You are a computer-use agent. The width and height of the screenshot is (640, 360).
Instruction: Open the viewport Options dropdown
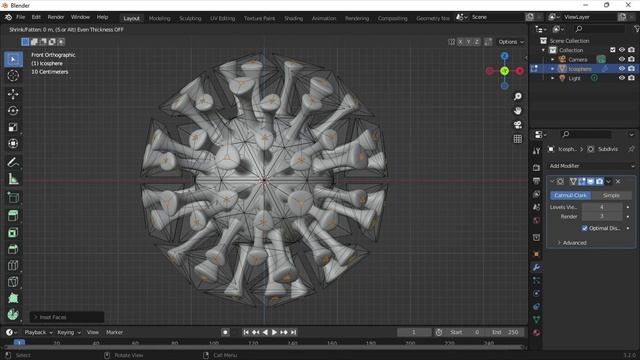(x=511, y=42)
